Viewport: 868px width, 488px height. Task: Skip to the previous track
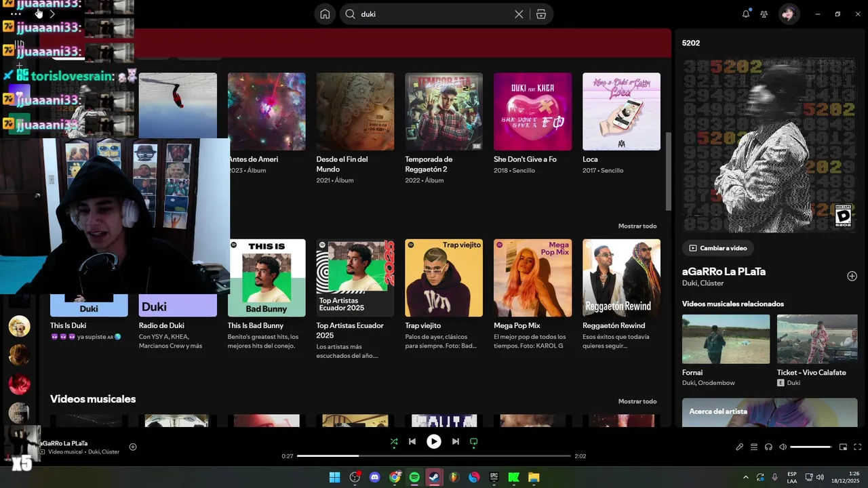(x=412, y=442)
